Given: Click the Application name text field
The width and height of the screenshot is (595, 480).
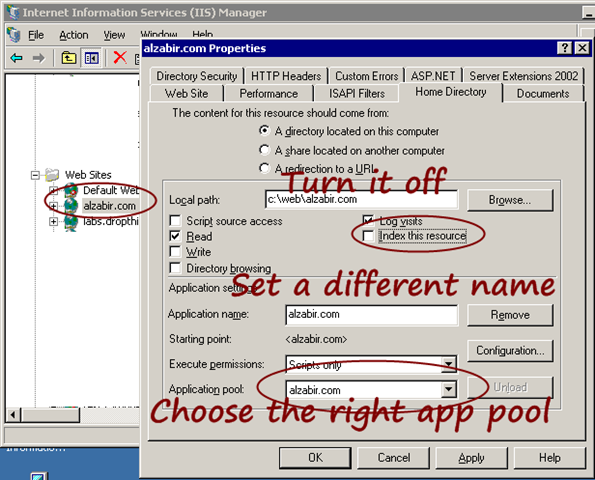Looking at the screenshot, I should click(371, 315).
